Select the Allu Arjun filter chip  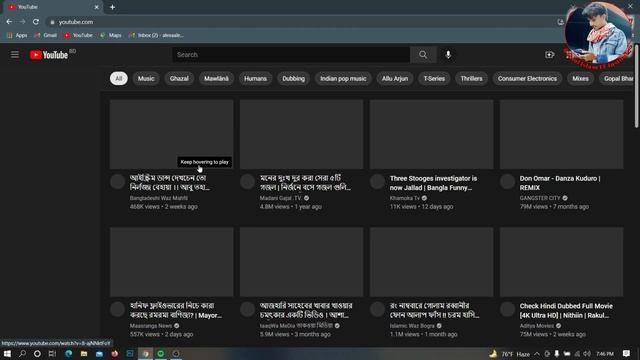tap(395, 78)
